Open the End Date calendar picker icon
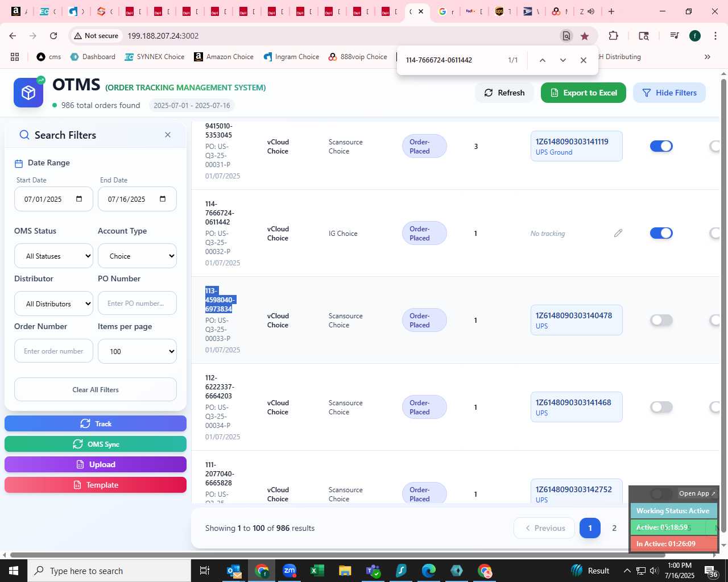728x582 pixels. point(163,199)
